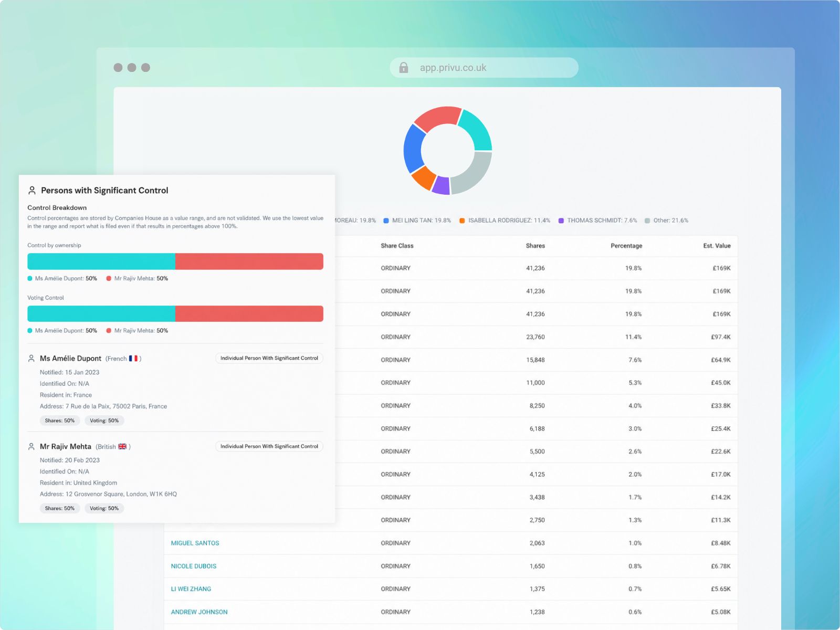Click the blue slice of donut chart
The width and height of the screenshot is (840, 630).
coord(414,149)
